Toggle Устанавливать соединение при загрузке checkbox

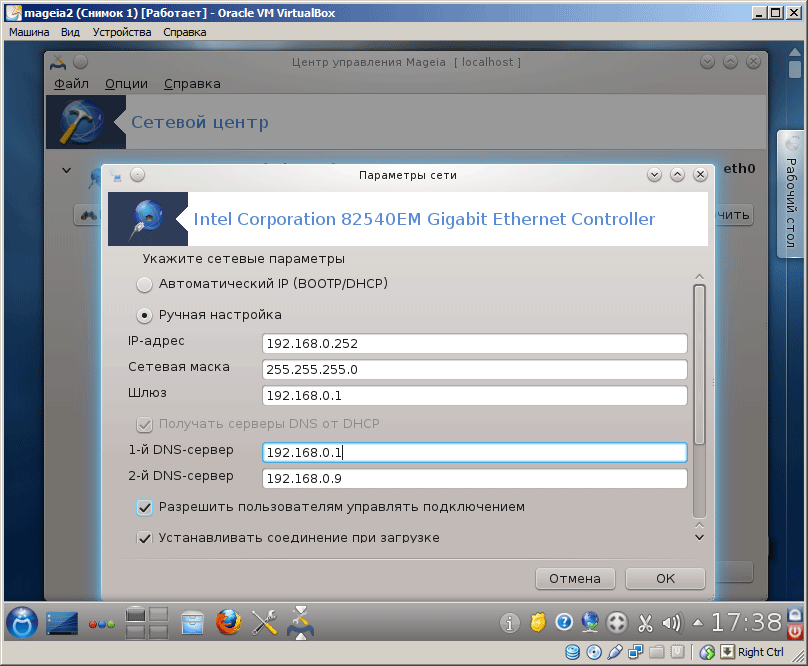click(x=144, y=538)
